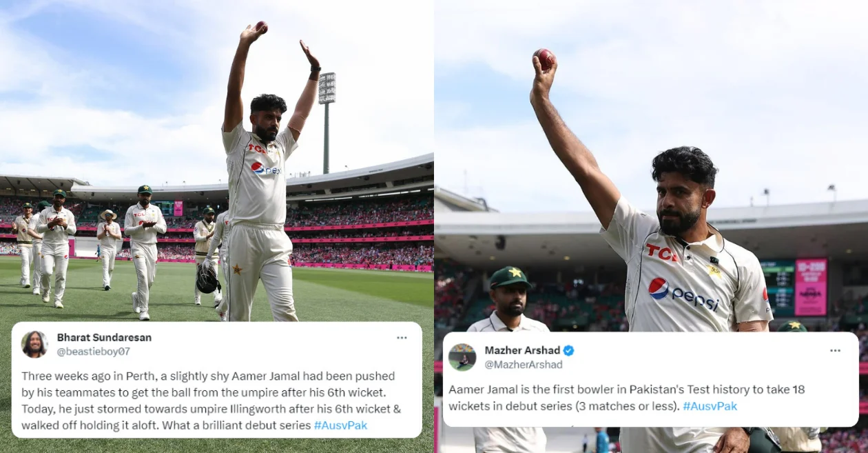Open Mazher Arshad's profile avatar

[x=462, y=356]
